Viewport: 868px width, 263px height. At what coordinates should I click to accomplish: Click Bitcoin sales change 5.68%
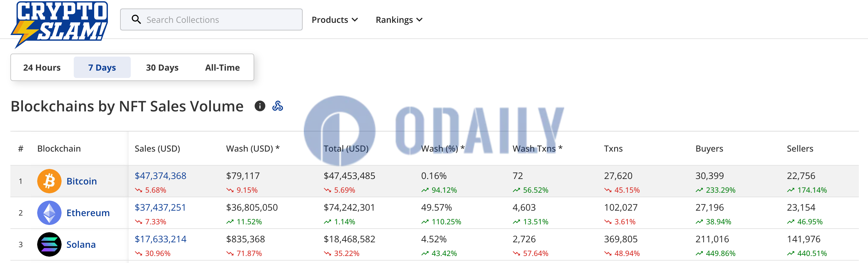pos(151,190)
